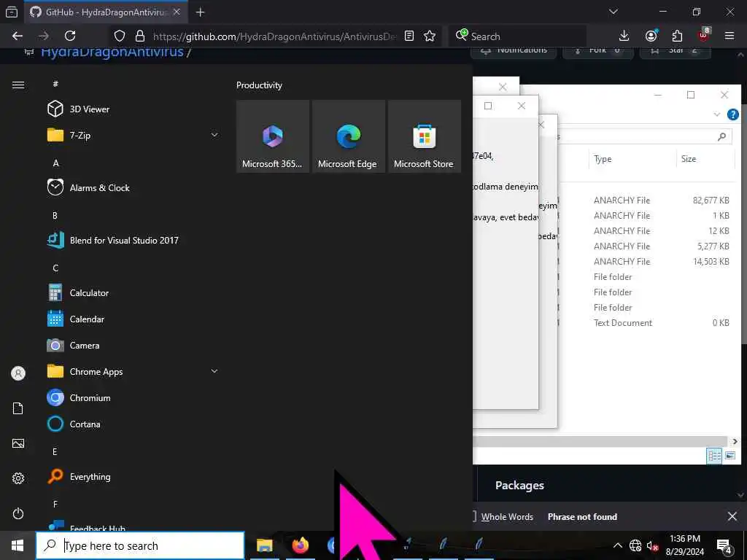The image size is (747, 560).
Task: Click the muted volume tray icon
Action: pyautogui.click(x=653, y=545)
